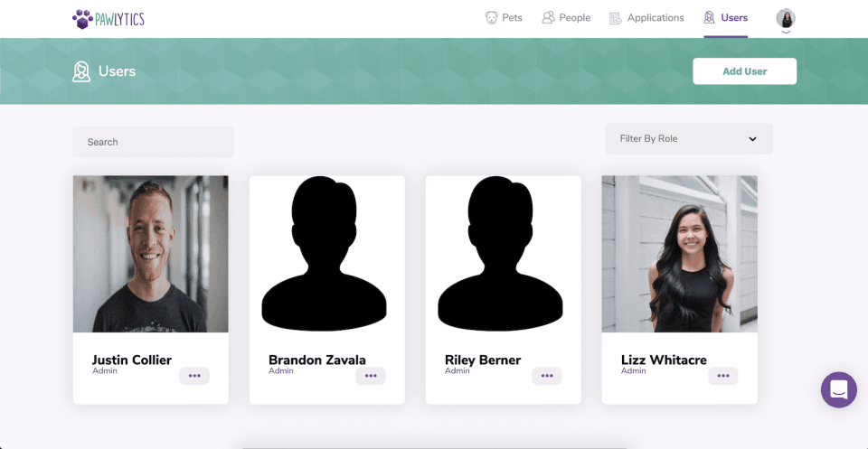This screenshot has height=449, width=868.
Task: Click the Users icon in the navbar
Action: pyautogui.click(x=709, y=18)
